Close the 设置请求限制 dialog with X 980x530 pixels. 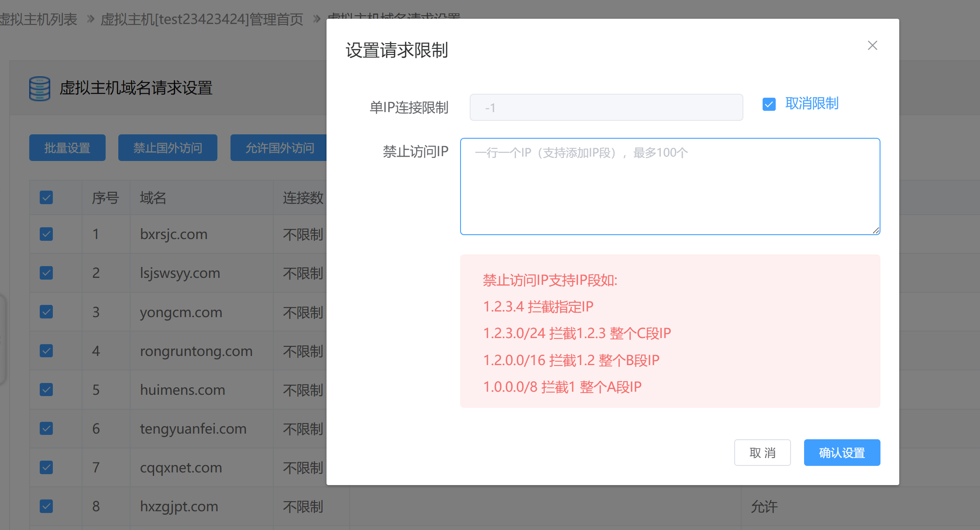click(872, 45)
